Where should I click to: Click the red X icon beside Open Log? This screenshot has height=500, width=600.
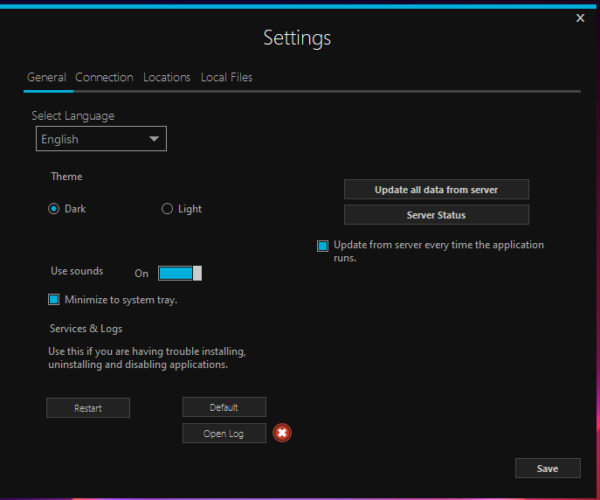pyautogui.click(x=283, y=433)
